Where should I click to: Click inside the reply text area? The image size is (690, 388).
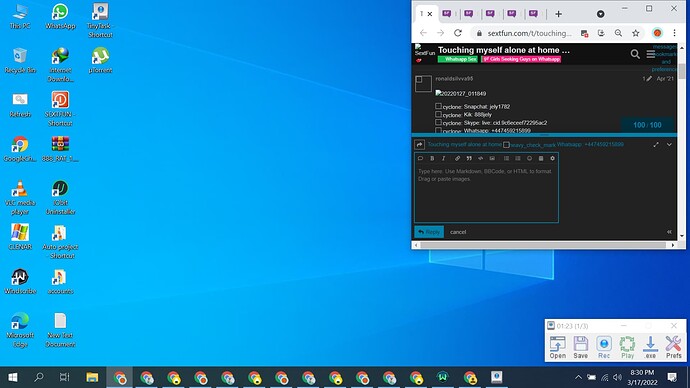(x=486, y=193)
